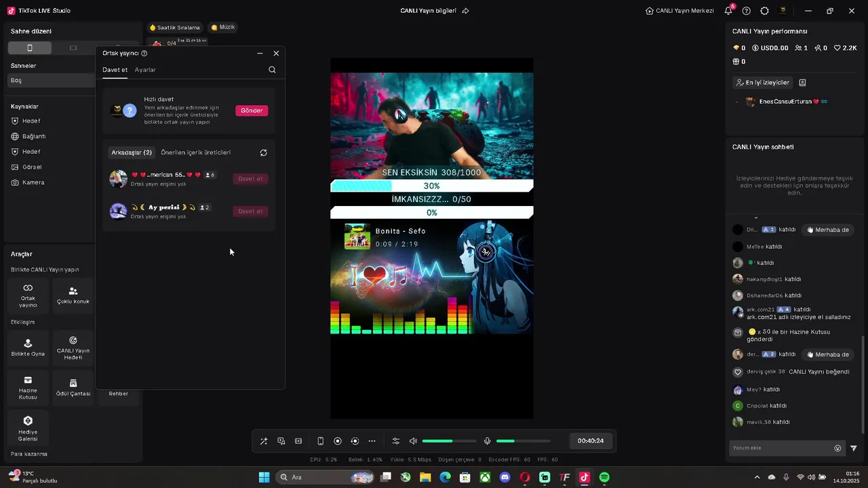Click Merhaba de next to der... joined
The width and height of the screenshot is (868, 488).
pyautogui.click(x=828, y=354)
